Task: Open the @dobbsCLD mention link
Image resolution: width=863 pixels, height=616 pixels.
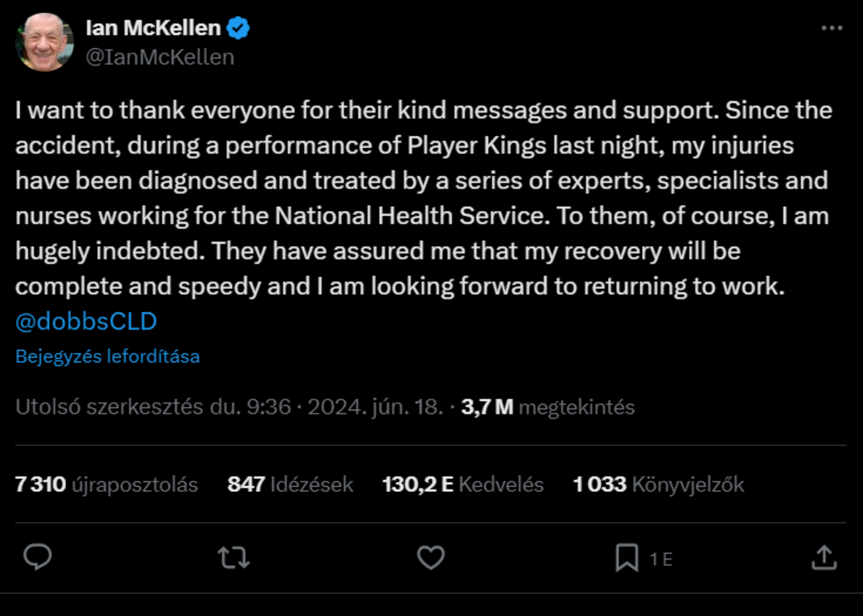Action: (86, 321)
